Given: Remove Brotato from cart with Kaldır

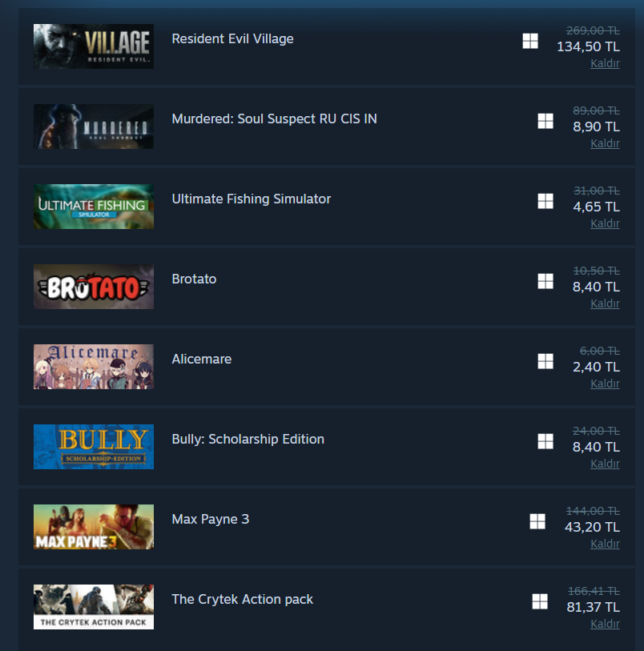Looking at the screenshot, I should 605,304.
